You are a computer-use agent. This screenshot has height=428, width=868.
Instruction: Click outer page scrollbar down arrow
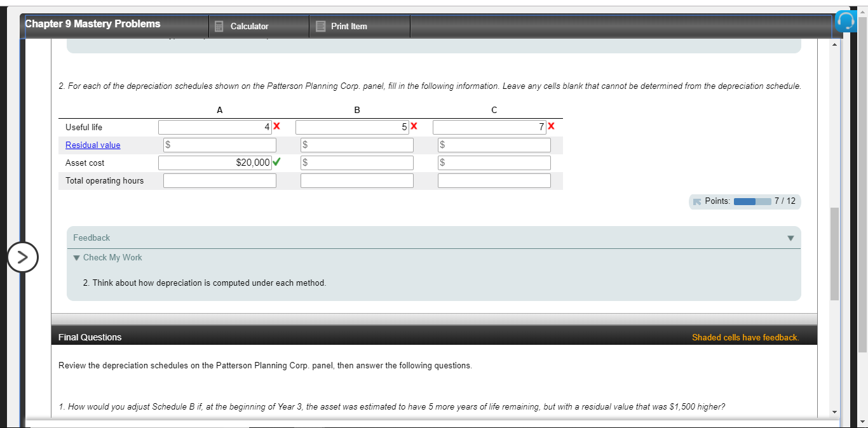point(862,422)
